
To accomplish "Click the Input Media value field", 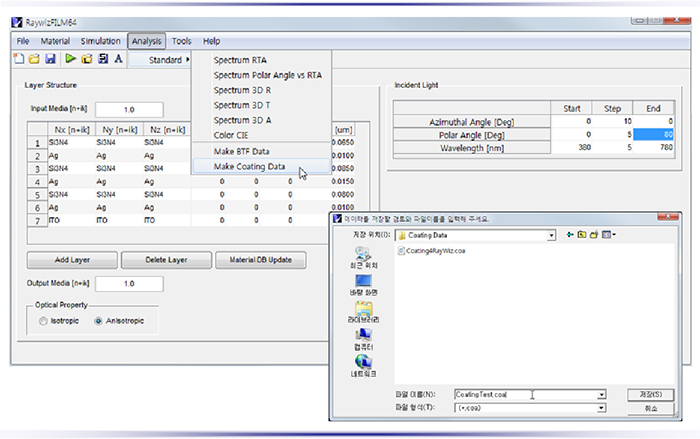I will pyautogui.click(x=129, y=108).
